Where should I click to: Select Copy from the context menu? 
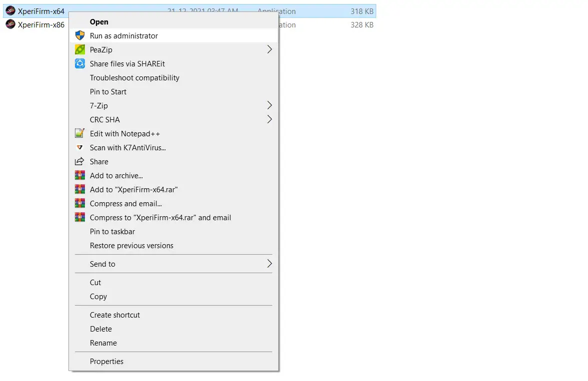174,296
